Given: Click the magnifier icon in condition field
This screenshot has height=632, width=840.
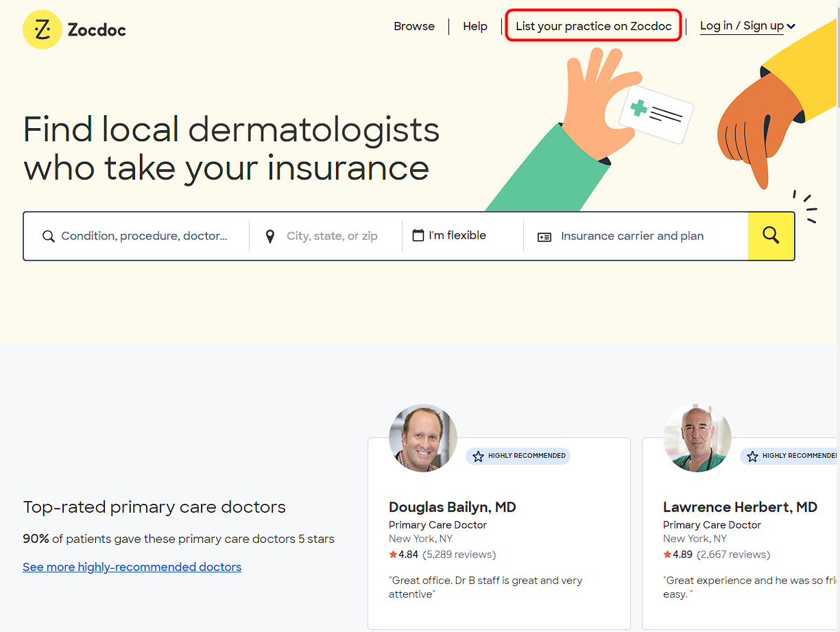Looking at the screenshot, I should 48,236.
